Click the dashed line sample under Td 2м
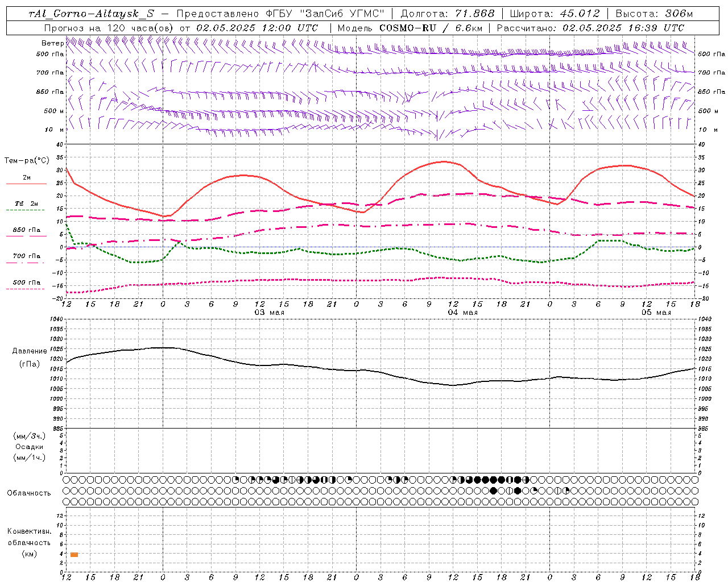The height and width of the screenshot is (582, 728). pos(25,210)
